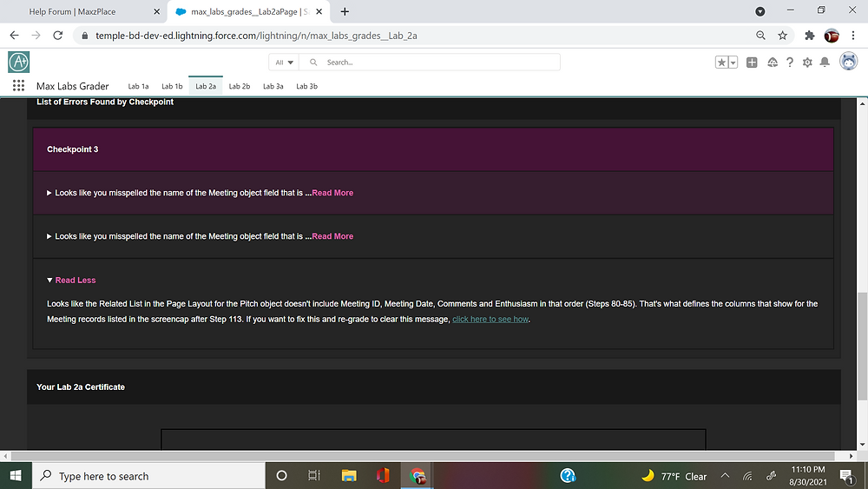Image resolution: width=868 pixels, height=489 pixels.
Task: Reload the current page
Action: 57,36
